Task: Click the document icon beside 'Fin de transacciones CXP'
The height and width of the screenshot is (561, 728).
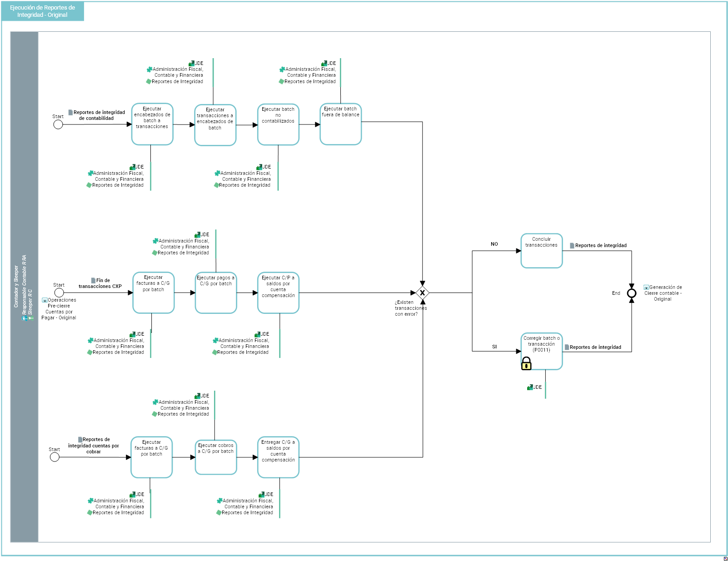Action: pyautogui.click(x=93, y=280)
